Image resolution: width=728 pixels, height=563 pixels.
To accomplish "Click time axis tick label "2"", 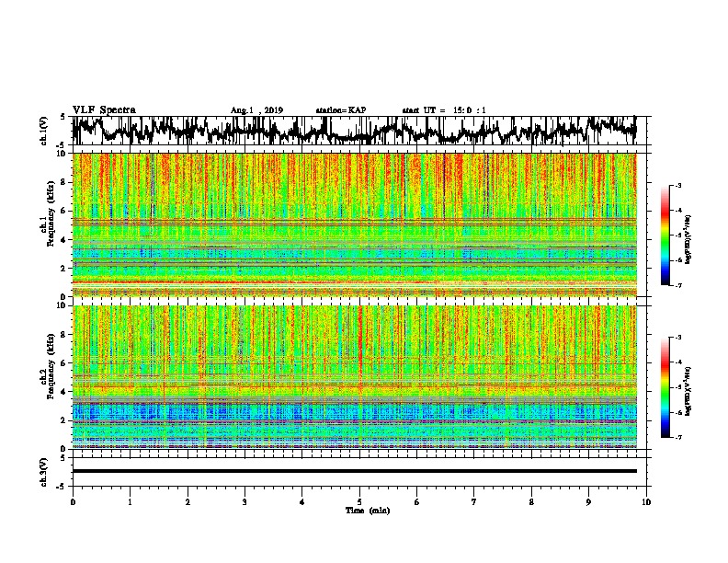I will (188, 501).
